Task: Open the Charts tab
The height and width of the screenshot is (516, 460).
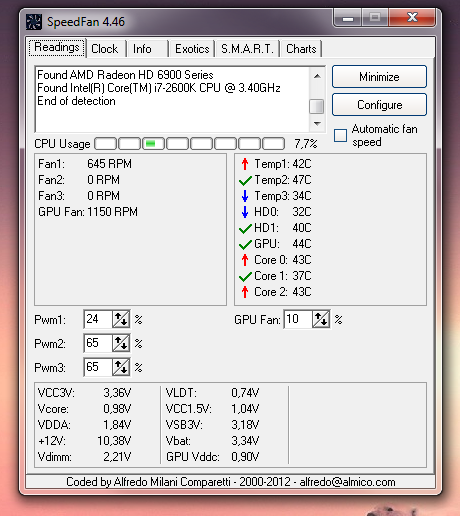Action: pos(301,49)
